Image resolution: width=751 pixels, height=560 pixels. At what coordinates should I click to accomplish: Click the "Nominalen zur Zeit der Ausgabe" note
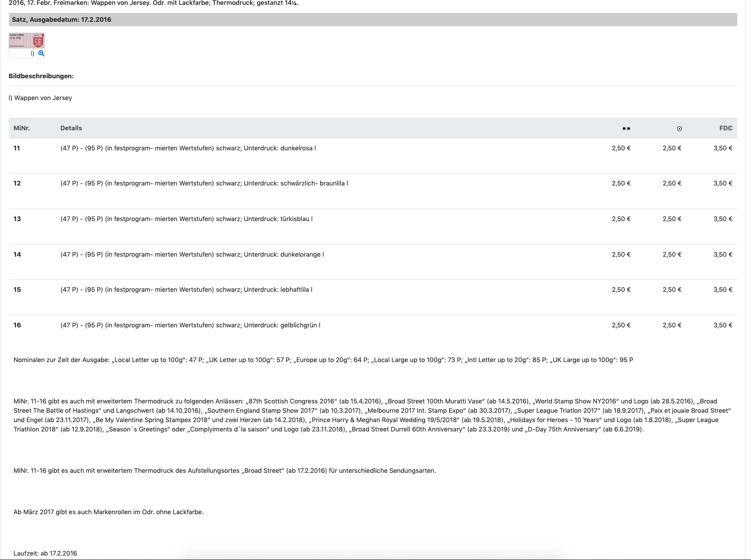(323, 360)
